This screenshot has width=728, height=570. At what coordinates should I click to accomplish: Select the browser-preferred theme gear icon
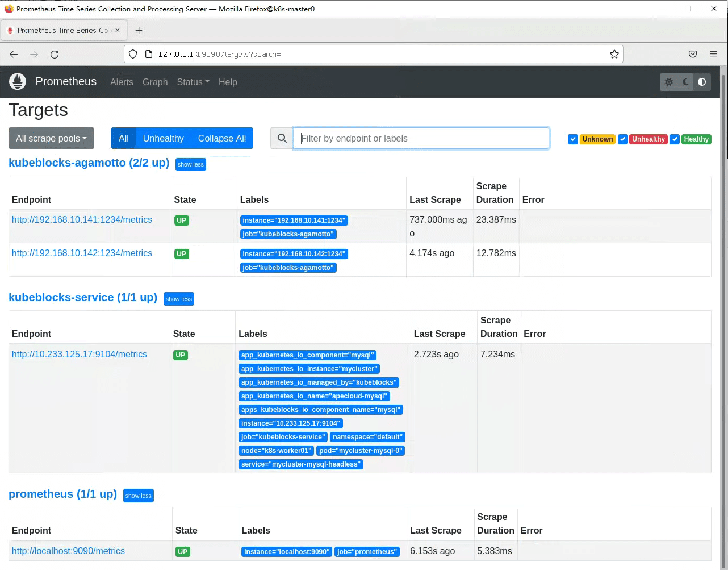pos(669,82)
